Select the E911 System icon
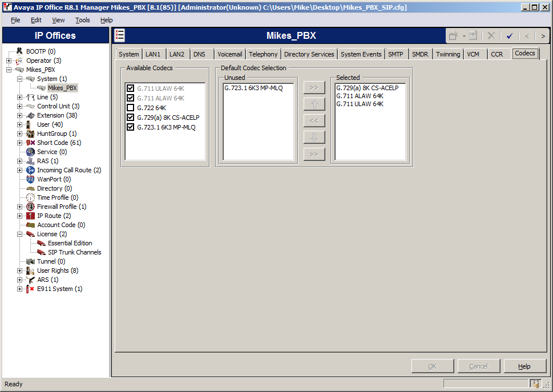553x392 pixels. (x=31, y=289)
